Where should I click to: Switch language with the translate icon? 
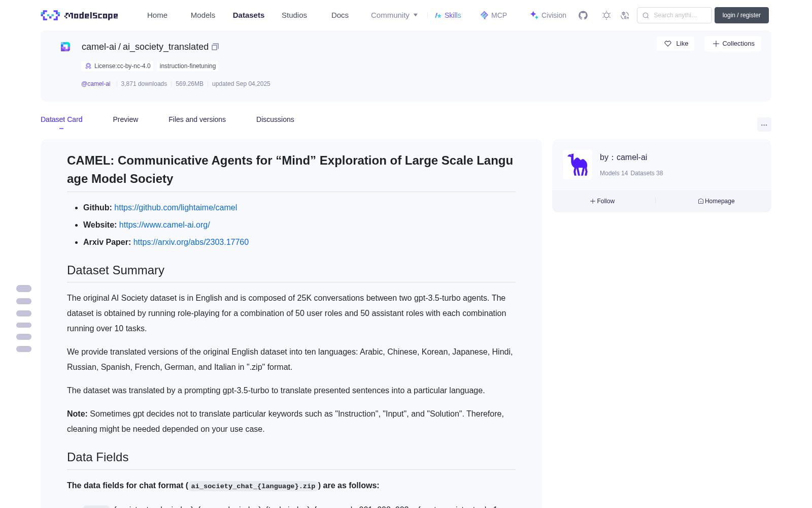click(x=625, y=15)
